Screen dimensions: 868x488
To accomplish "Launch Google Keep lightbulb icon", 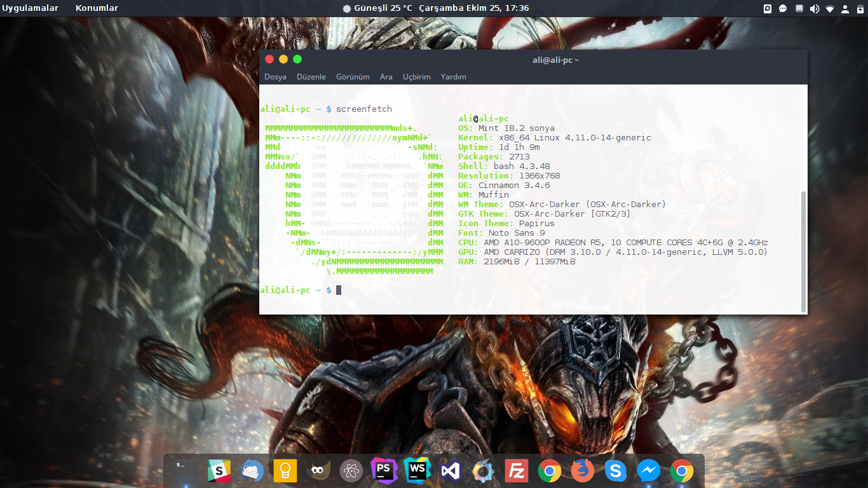I will tap(285, 471).
